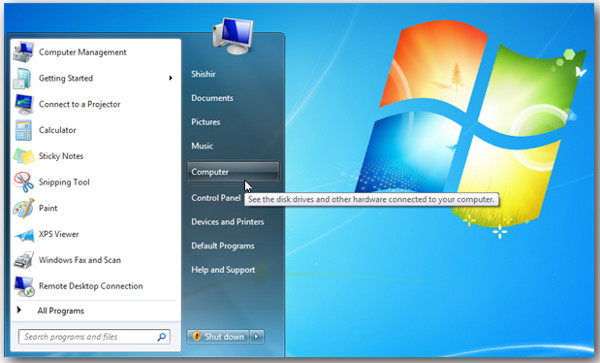
Task: Launch Calculator via its icon
Action: (x=23, y=130)
